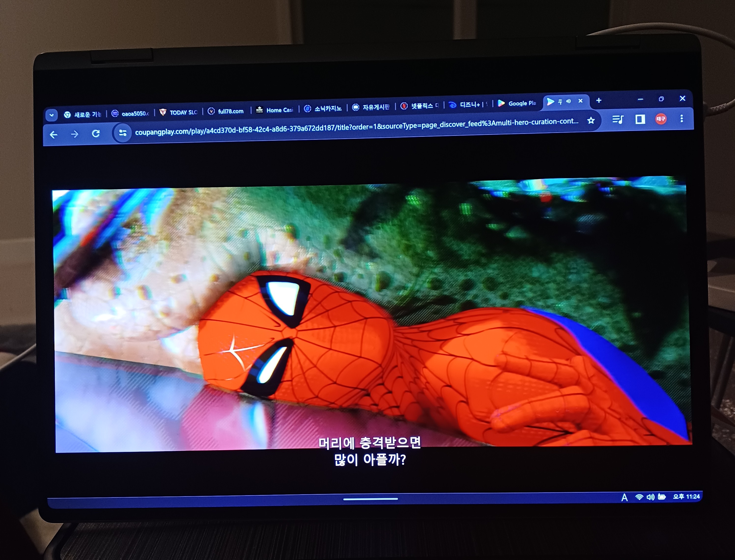Viewport: 735px width, 560px height.
Task: Open the tab search dropdown chevron
Action: [x=51, y=115]
